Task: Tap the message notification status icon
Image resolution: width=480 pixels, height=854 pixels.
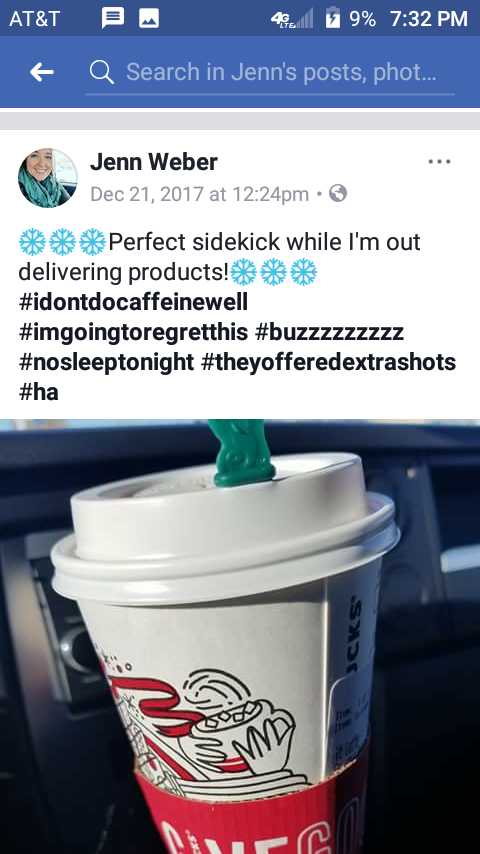Action: pyautogui.click(x=113, y=18)
